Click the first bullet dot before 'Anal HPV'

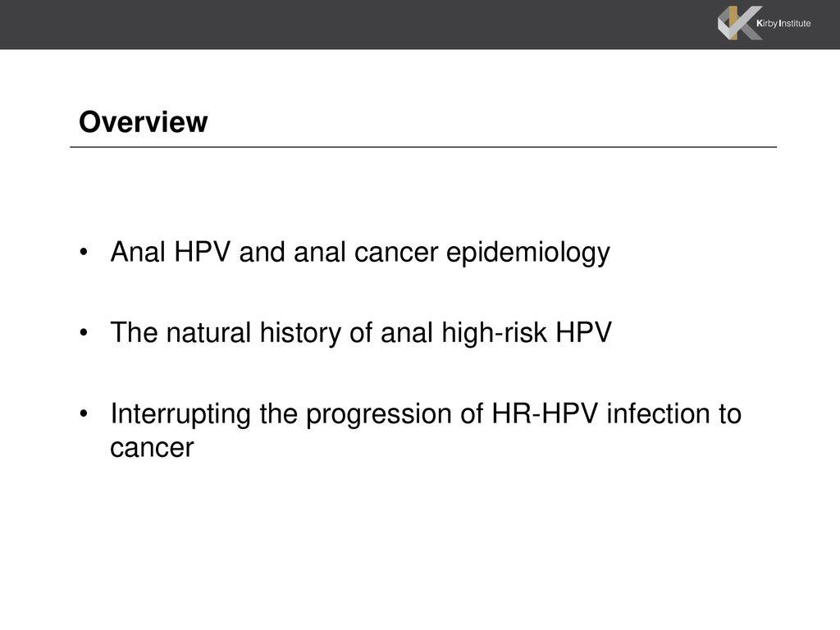point(83,253)
